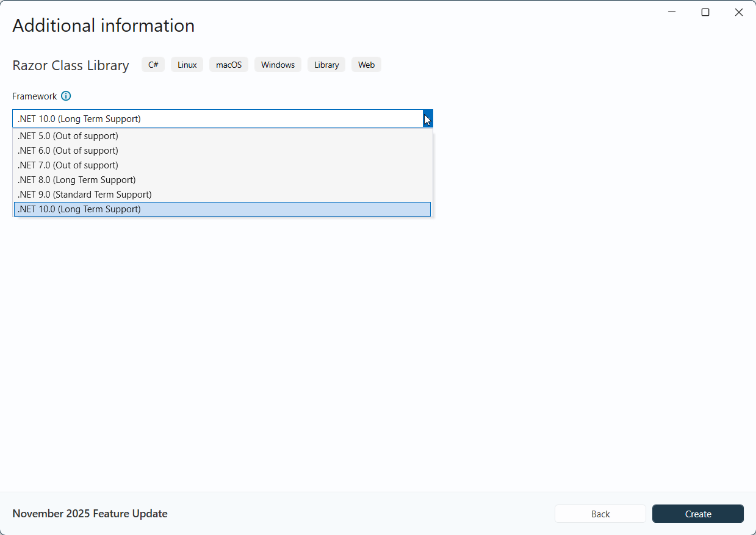Maximize the dialog window

point(705,12)
